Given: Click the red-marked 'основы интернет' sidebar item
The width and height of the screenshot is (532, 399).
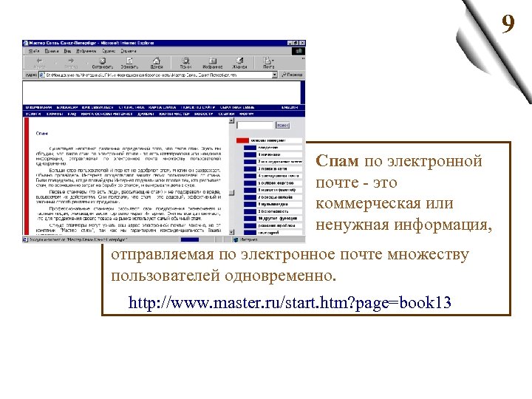Looking at the screenshot, I should pyautogui.click(x=269, y=140).
